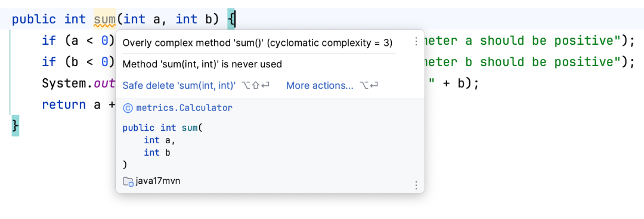The height and width of the screenshot is (219, 644).
Task: Click the 'public' keyword in the method declaration
Action: [x=33, y=19]
